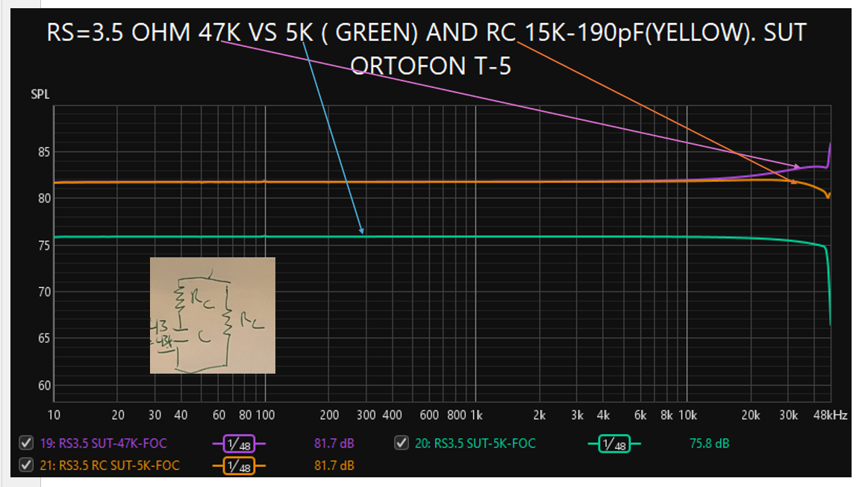Click orange 1/48 smoothing icon for trace 21
This screenshot has height=487, width=868.
(x=239, y=466)
